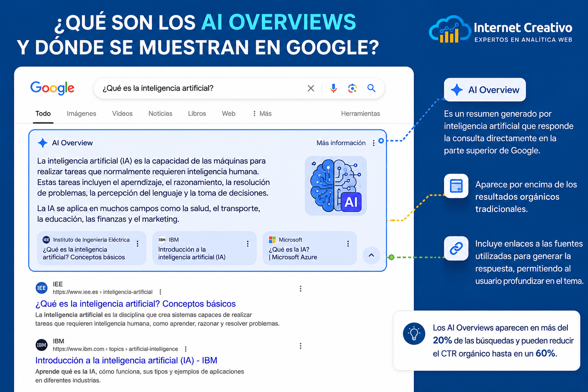Click the 60% statistic text

(x=546, y=353)
